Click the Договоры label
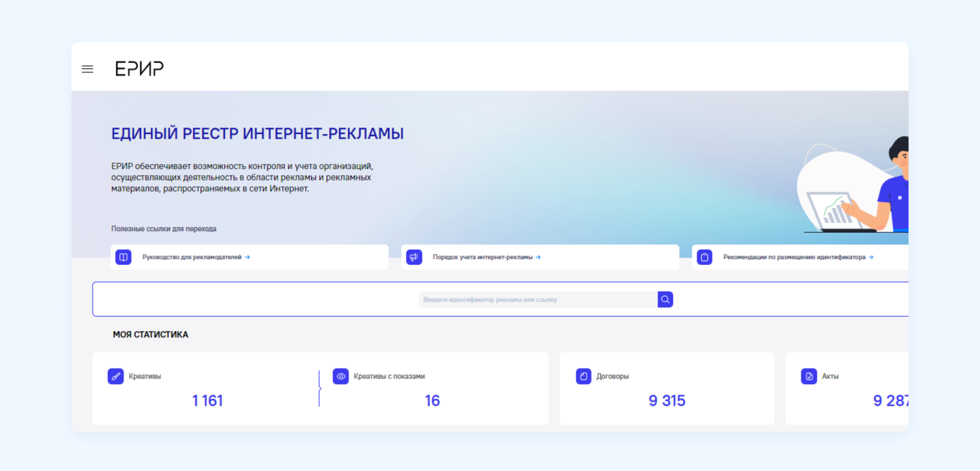Viewport: 980px width, 471px height. click(612, 376)
